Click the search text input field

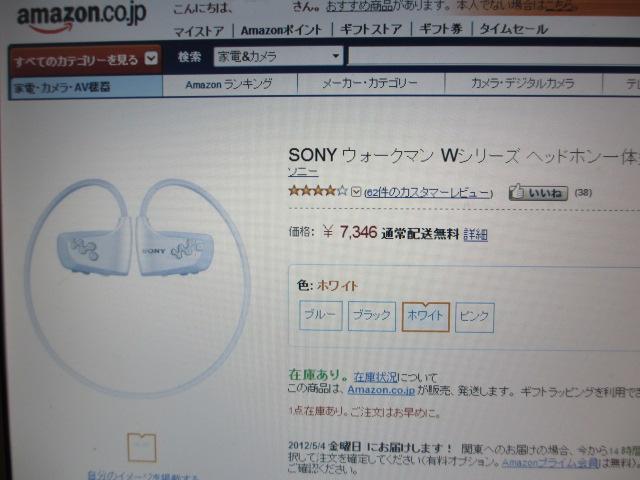pyautogui.click(x=493, y=56)
